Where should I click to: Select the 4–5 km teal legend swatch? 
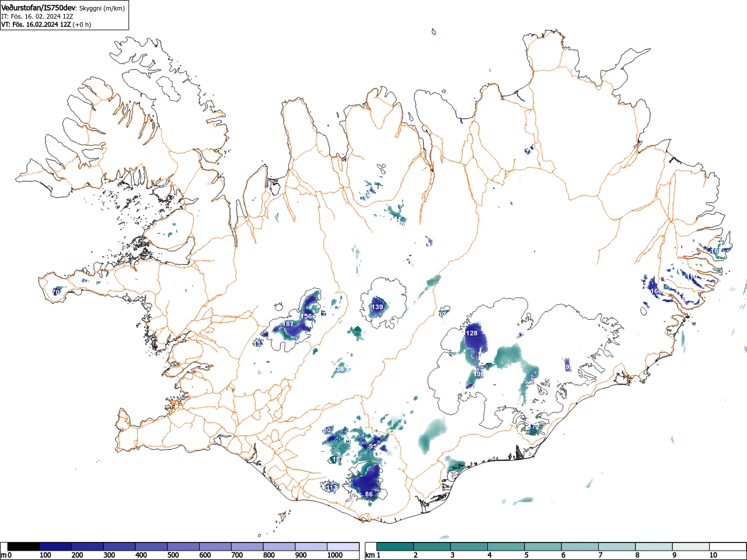click(x=507, y=547)
